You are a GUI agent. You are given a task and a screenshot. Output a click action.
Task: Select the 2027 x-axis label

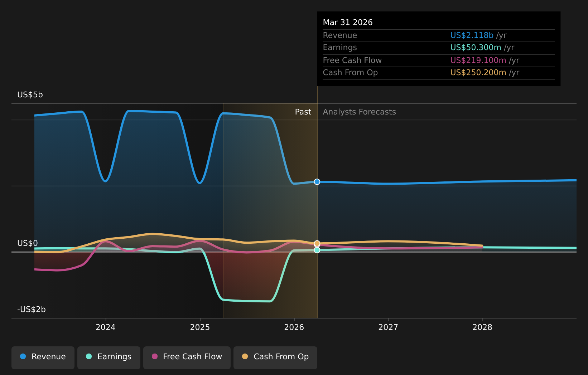388,327
